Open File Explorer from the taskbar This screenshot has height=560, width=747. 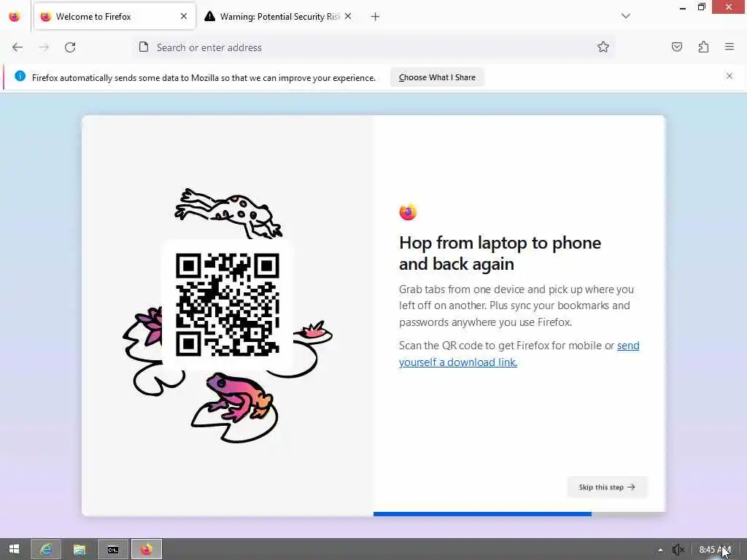[x=80, y=550]
